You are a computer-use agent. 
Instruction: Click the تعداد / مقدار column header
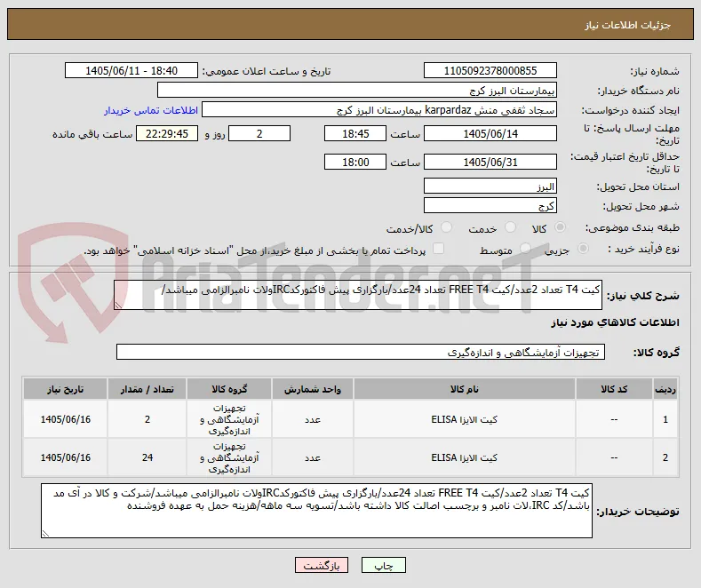point(147,389)
